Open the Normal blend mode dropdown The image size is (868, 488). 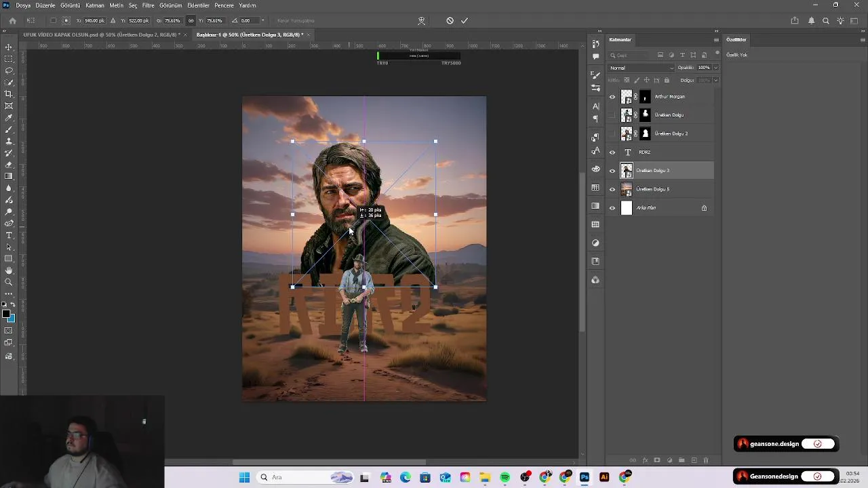pos(642,68)
